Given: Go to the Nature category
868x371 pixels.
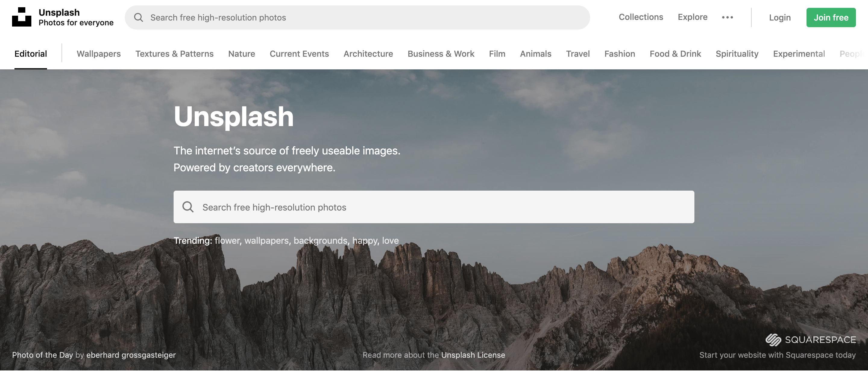Looking at the screenshot, I should (x=242, y=54).
